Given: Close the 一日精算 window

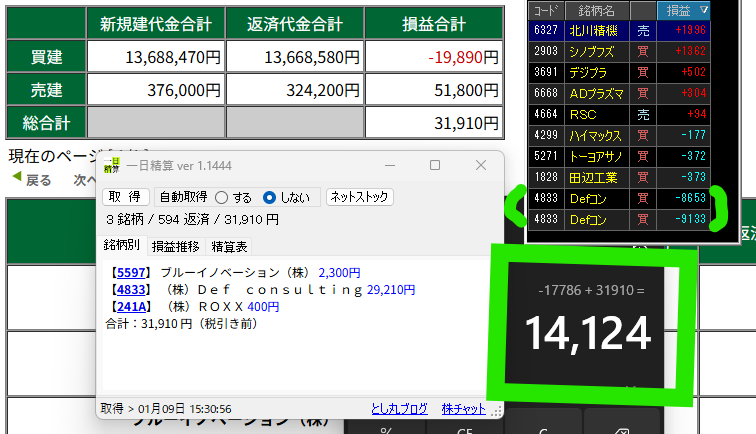Looking at the screenshot, I should [480, 165].
